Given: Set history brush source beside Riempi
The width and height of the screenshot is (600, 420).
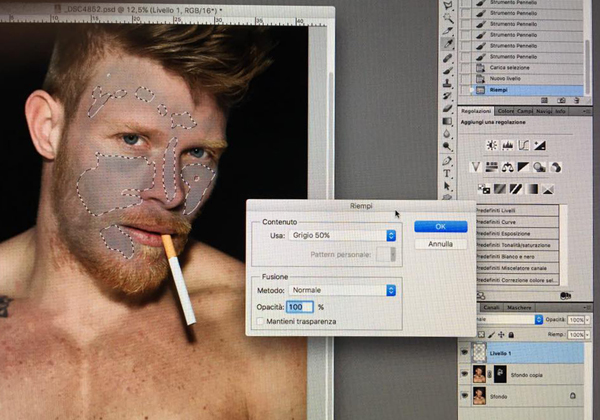Looking at the screenshot, I should click(x=466, y=90).
